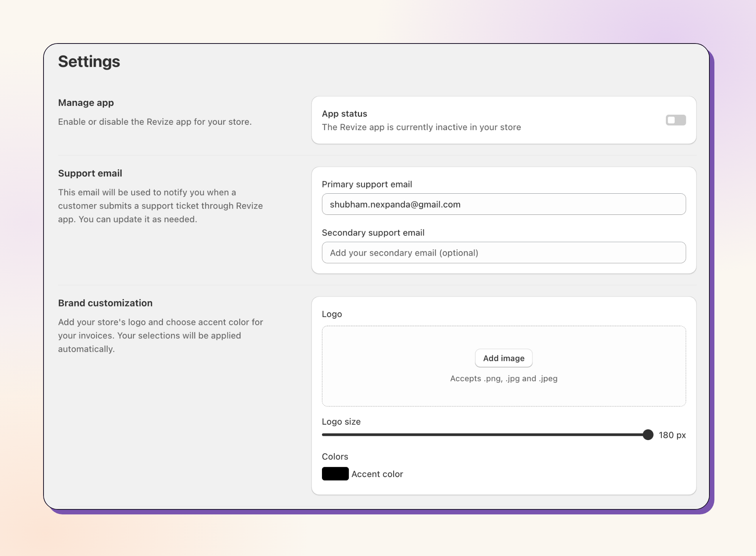Viewport: 756px width, 556px height.
Task: Click the 'Logo' label above dropzone
Action: (x=332, y=314)
